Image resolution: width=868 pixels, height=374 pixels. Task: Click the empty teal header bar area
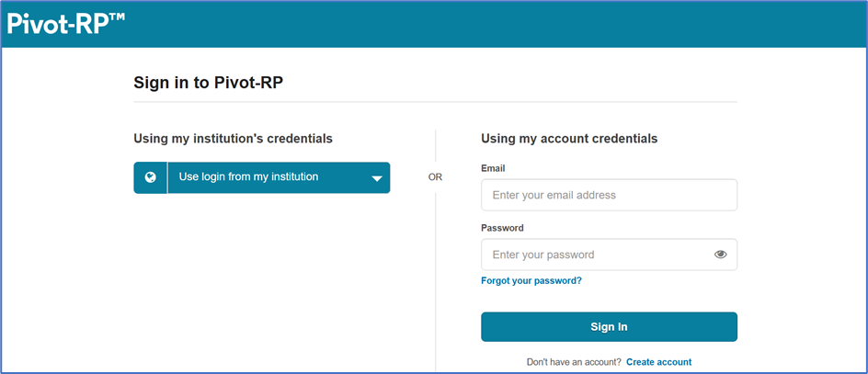coord(498,24)
